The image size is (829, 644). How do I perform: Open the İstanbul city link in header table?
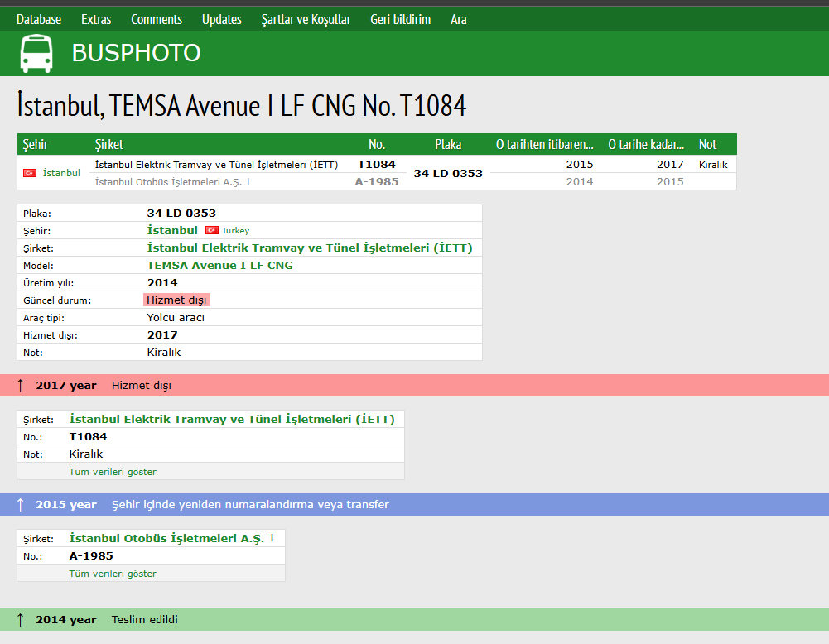click(61, 173)
